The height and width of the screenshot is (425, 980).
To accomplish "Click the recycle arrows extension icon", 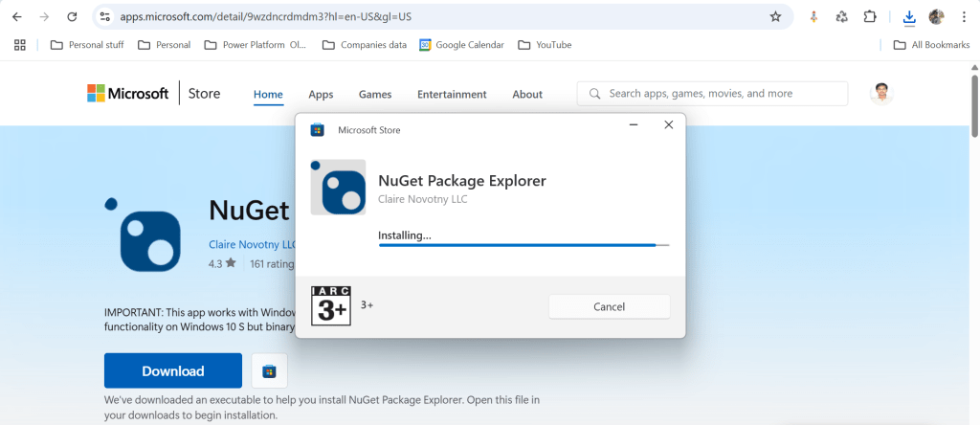I will point(841,16).
